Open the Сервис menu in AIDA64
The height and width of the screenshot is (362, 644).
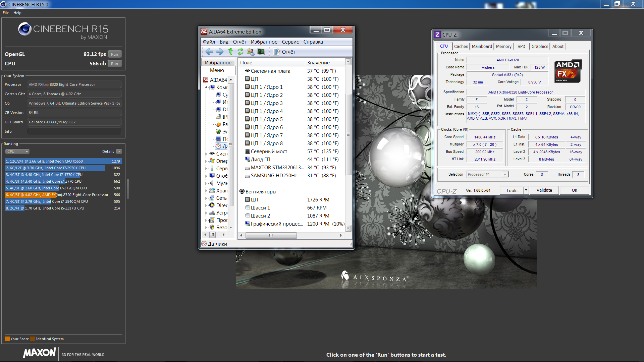(x=290, y=42)
